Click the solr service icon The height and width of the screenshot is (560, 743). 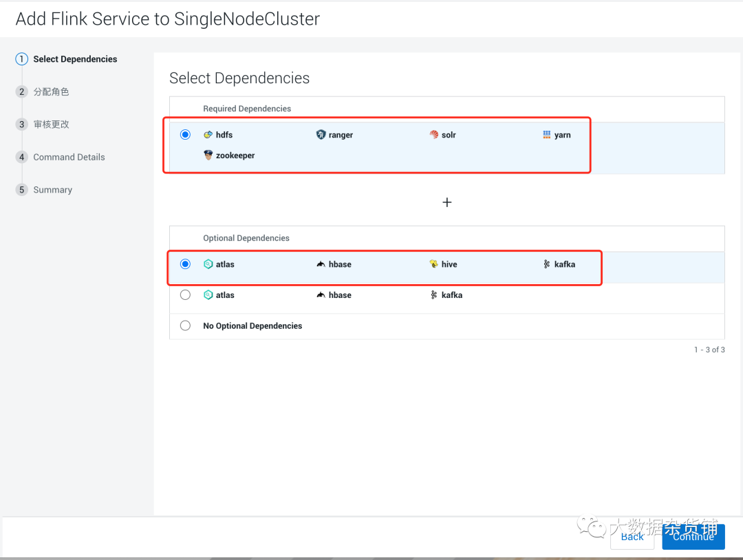[434, 135]
